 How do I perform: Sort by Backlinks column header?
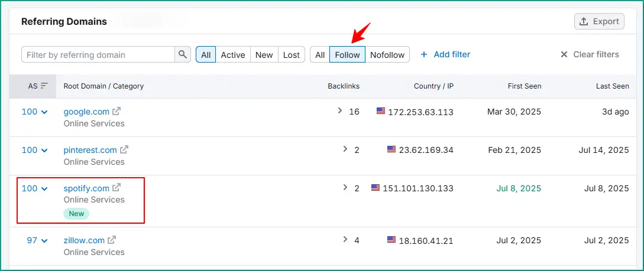[x=344, y=86]
